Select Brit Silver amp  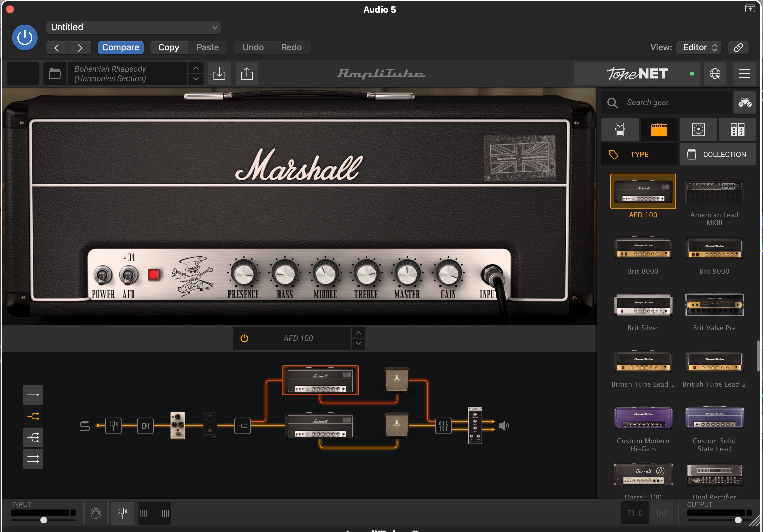point(643,305)
